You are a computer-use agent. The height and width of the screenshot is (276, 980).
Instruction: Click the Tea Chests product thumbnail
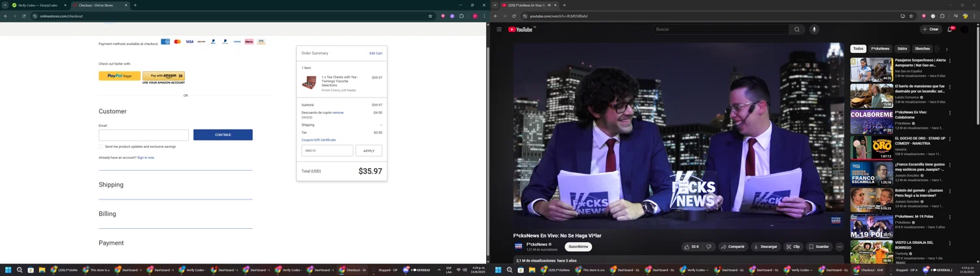pos(309,82)
